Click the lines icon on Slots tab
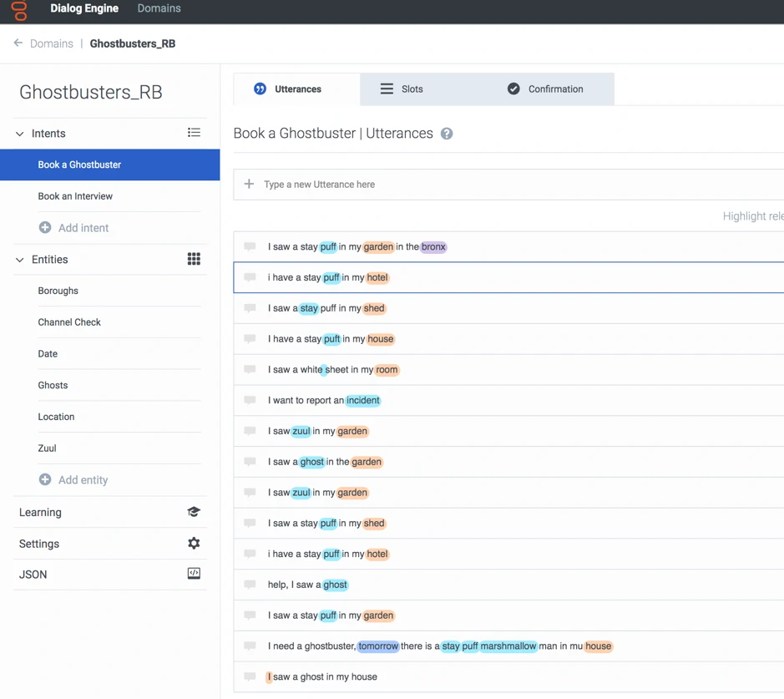This screenshot has width=784, height=699. pyautogui.click(x=387, y=89)
